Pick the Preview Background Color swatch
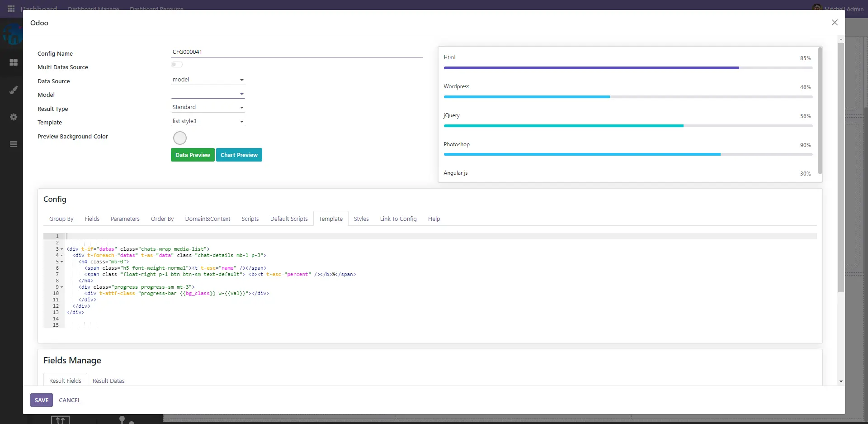Screen dimensions: 868x424 [x=180, y=138]
